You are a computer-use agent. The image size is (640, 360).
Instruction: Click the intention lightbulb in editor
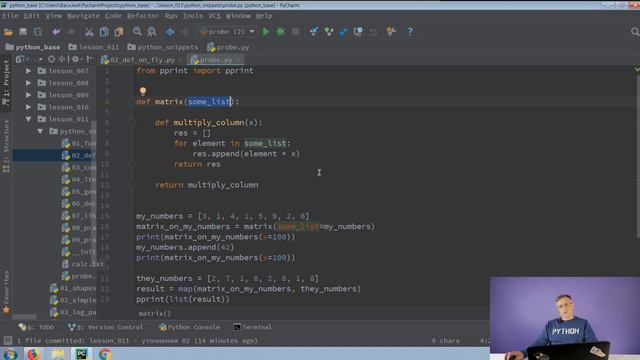[142, 91]
